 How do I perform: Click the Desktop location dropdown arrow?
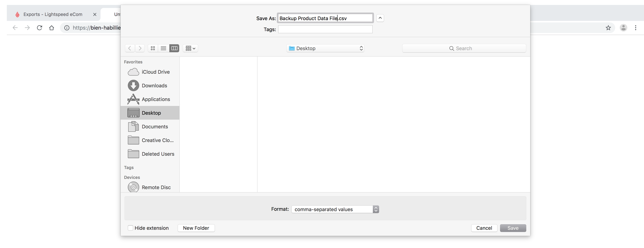coord(361,48)
